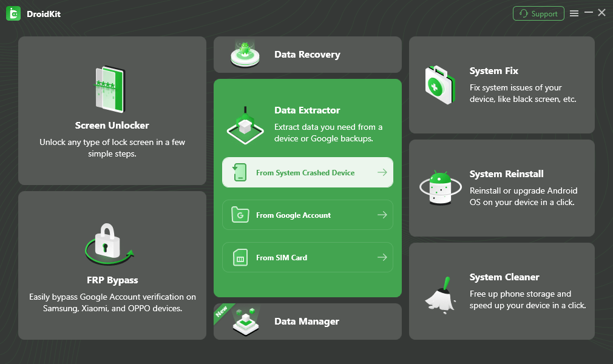Open System Fix title
This screenshot has height=364, width=613.
click(494, 71)
